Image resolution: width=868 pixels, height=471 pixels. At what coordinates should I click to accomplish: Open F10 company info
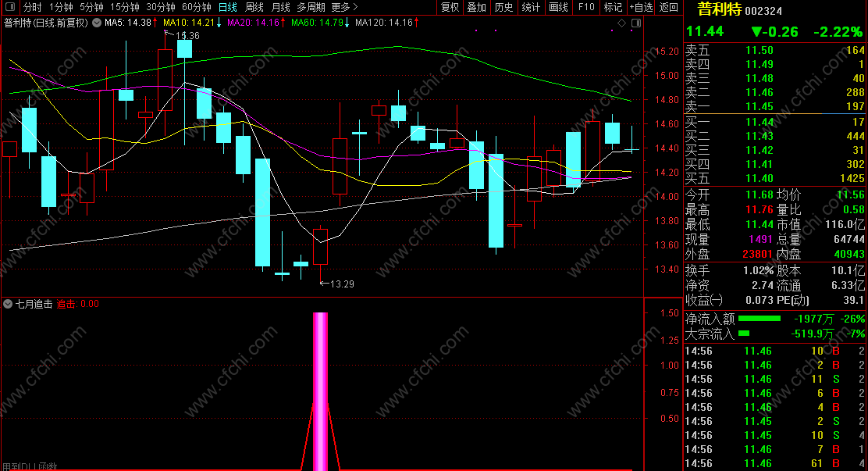point(586,7)
